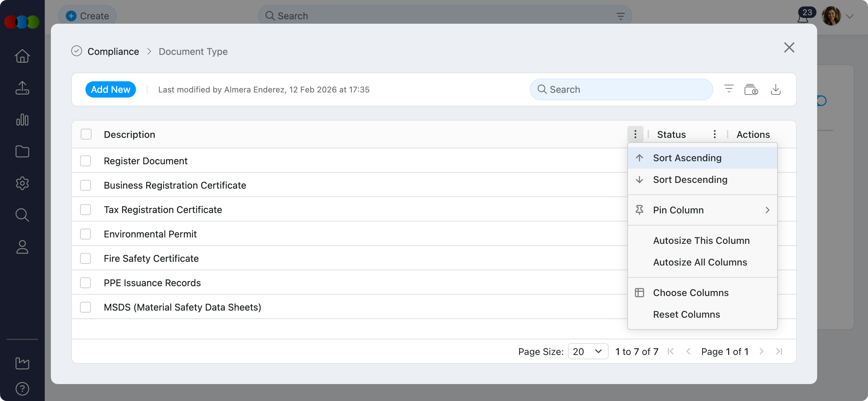Check the Fire Safety Certificate row
Viewport: 868px width, 401px height.
click(x=86, y=258)
